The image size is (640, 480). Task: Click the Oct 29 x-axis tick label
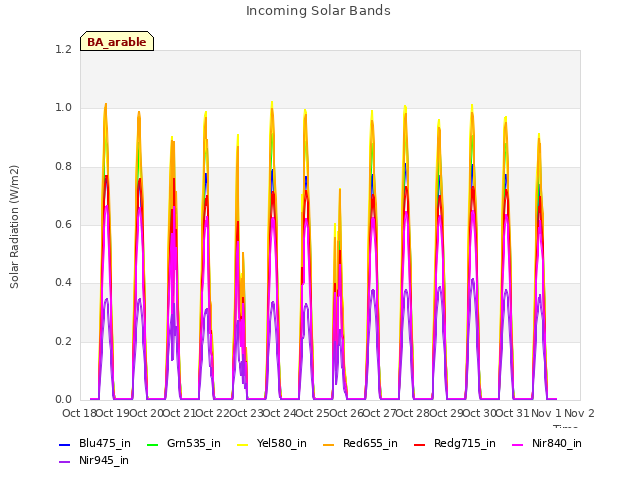click(x=446, y=413)
